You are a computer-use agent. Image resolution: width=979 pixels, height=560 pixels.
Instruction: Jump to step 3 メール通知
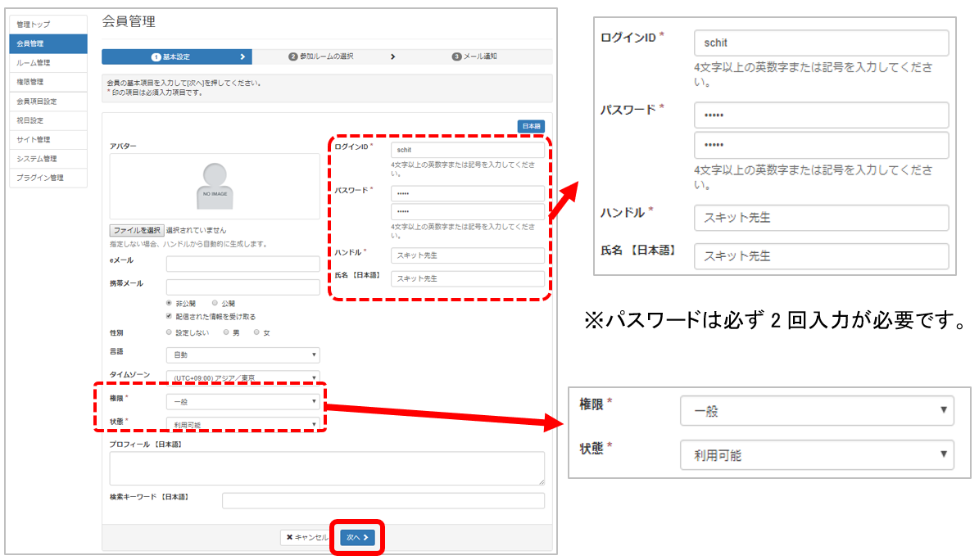475,57
